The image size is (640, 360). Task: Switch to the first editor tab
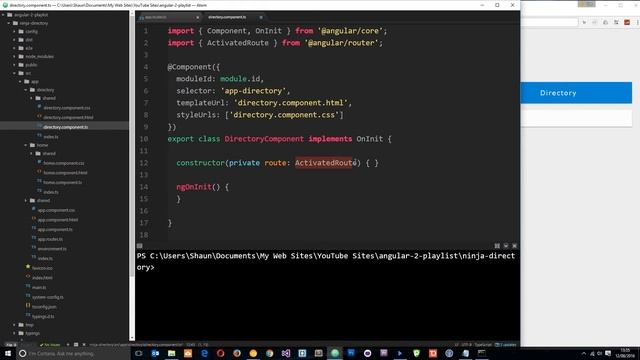tap(169, 17)
